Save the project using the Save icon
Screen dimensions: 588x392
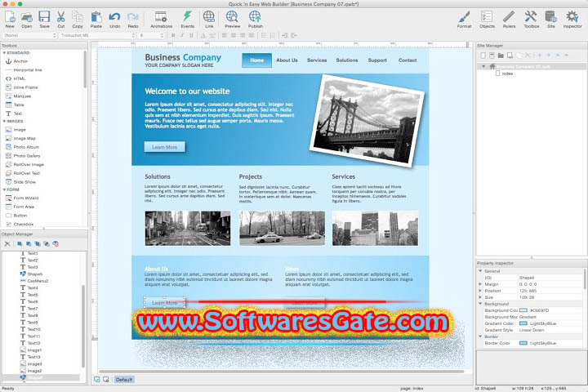point(44,19)
